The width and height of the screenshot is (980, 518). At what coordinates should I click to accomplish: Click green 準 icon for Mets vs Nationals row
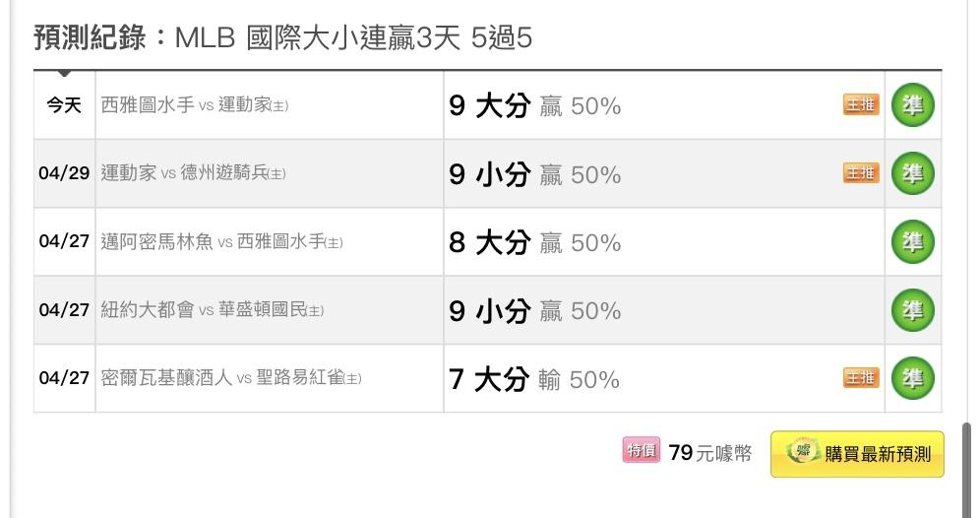click(912, 310)
